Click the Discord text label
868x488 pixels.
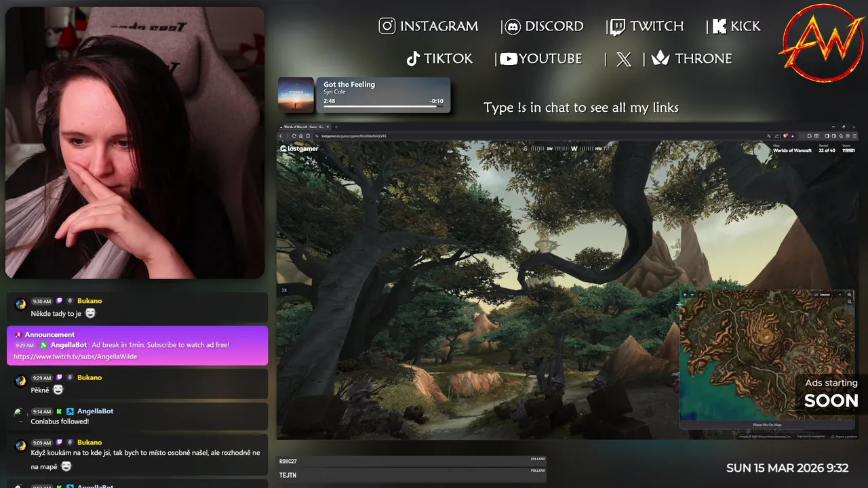tap(554, 26)
